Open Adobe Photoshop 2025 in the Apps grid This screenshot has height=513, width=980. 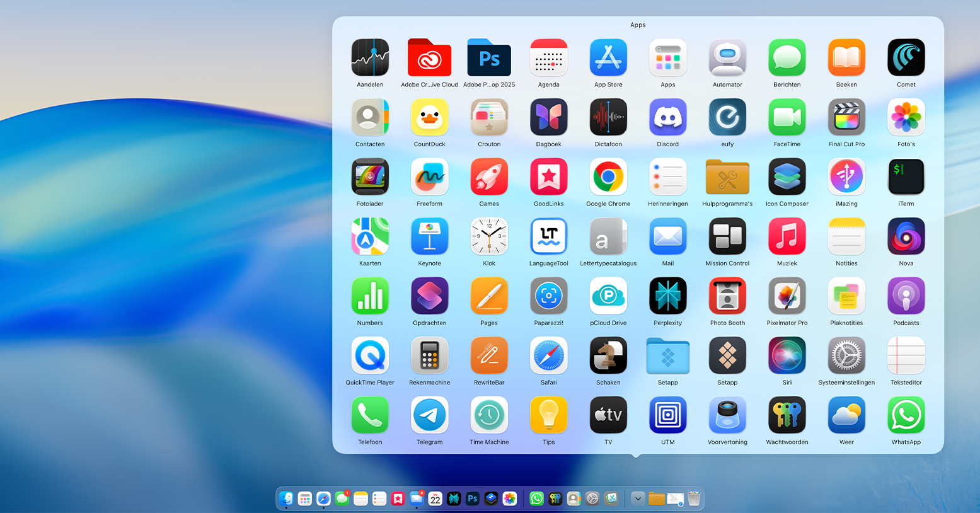pos(489,57)
